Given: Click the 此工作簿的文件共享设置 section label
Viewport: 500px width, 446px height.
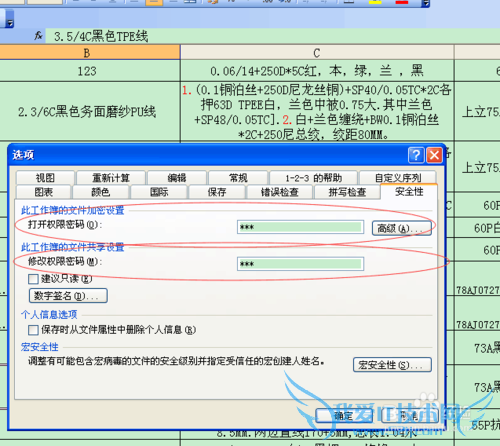Looking at the screenshot, I should (73, 247).
